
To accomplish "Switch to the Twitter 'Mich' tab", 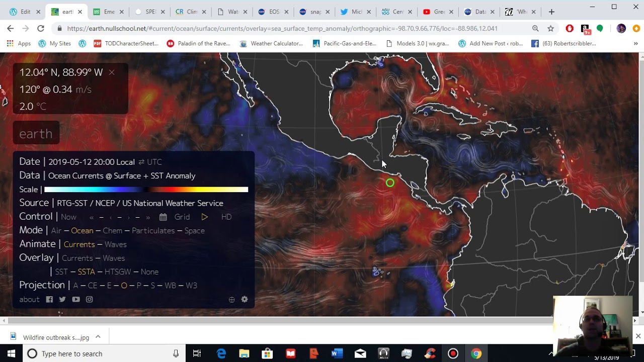I will pos(356,12).
